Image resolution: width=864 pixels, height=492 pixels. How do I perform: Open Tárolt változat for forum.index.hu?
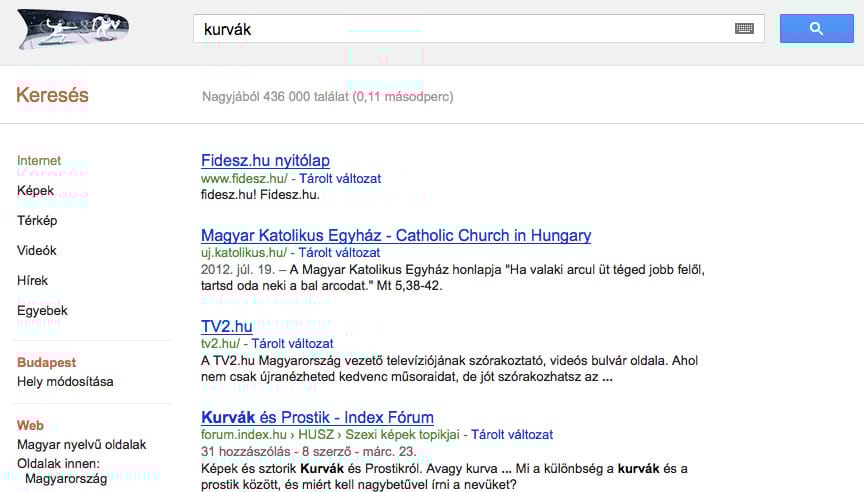pos(512,435)
